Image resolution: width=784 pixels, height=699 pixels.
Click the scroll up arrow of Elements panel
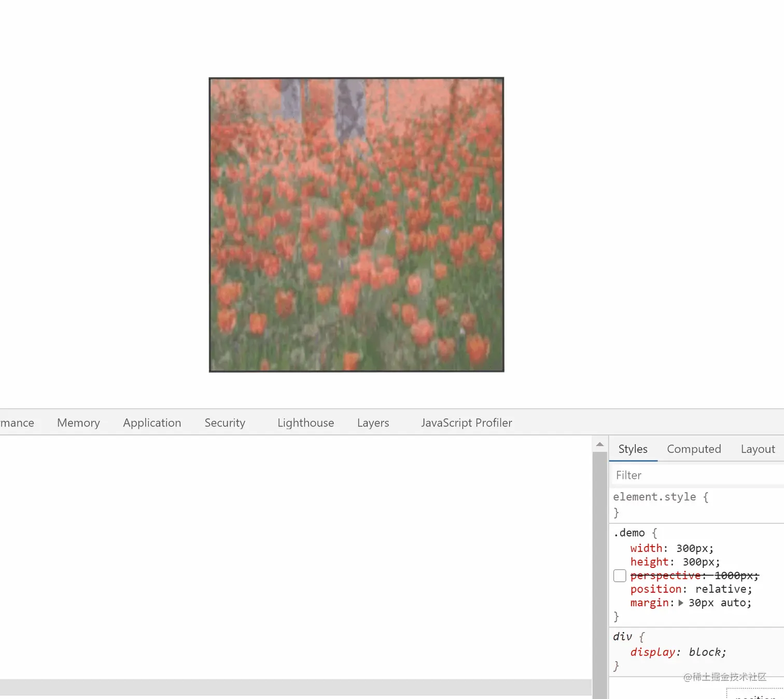pyautogui.click(x=600, y=444)
